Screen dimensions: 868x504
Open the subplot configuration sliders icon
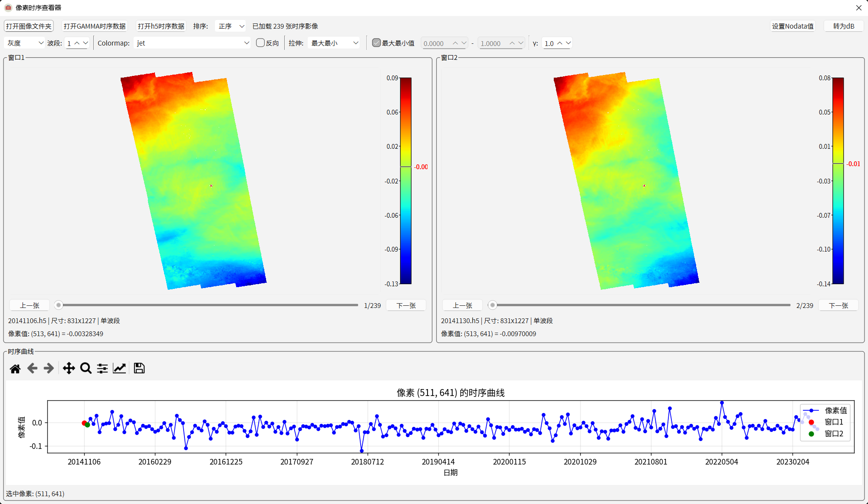[x=102, y=369]
